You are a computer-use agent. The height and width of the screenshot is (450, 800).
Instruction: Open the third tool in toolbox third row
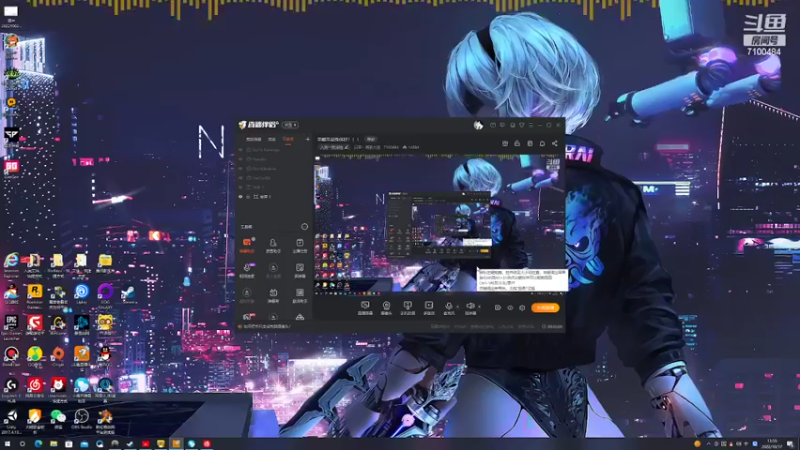point(299,294)
